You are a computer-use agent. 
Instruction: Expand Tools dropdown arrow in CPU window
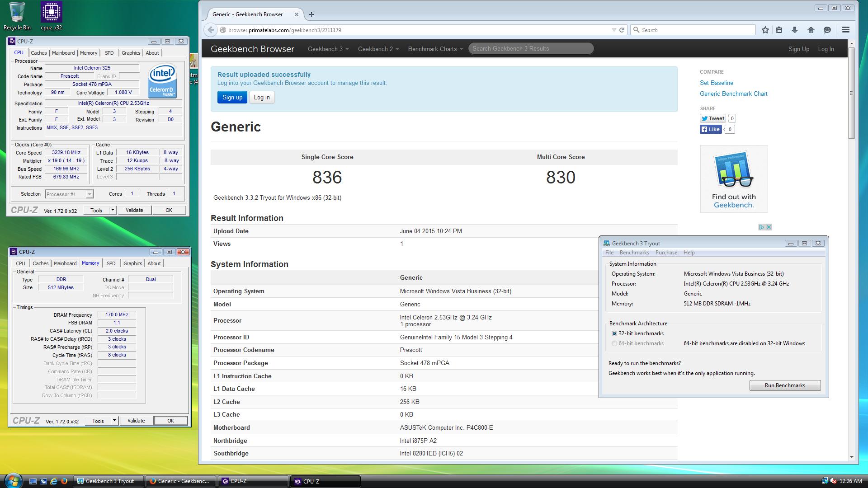pyautogui.click(x=113, y=210)
